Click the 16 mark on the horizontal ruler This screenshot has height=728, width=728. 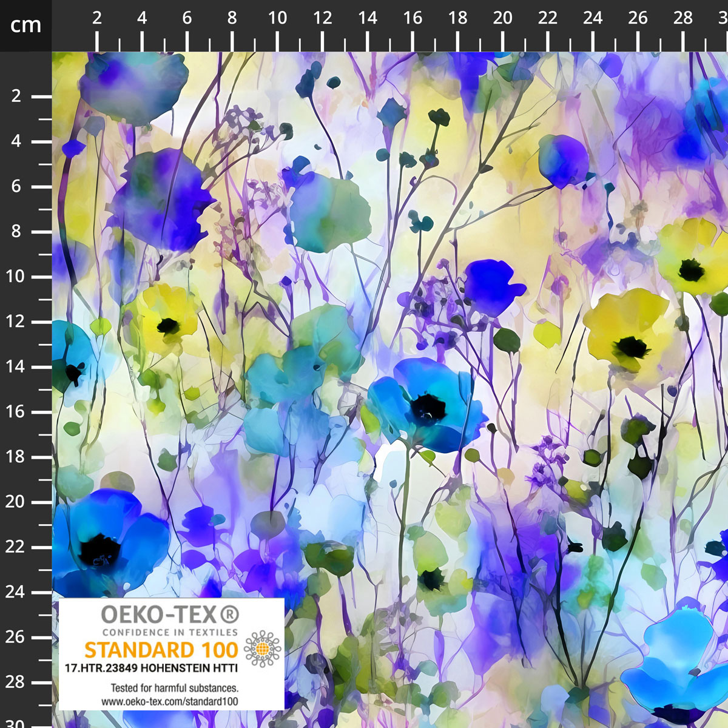[413, 18]
